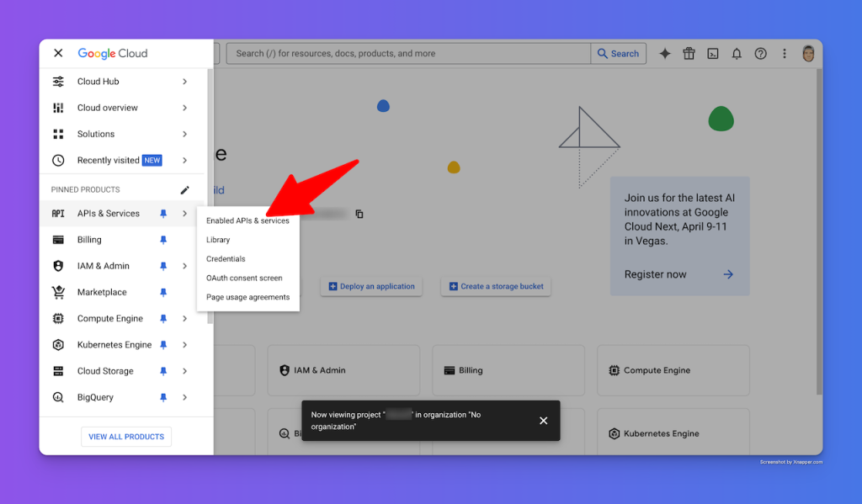Image resolution: width=862 pixels, height=504 pixels.
Task: Unpin Marketplace from pinned products
Action: [163, 292]
